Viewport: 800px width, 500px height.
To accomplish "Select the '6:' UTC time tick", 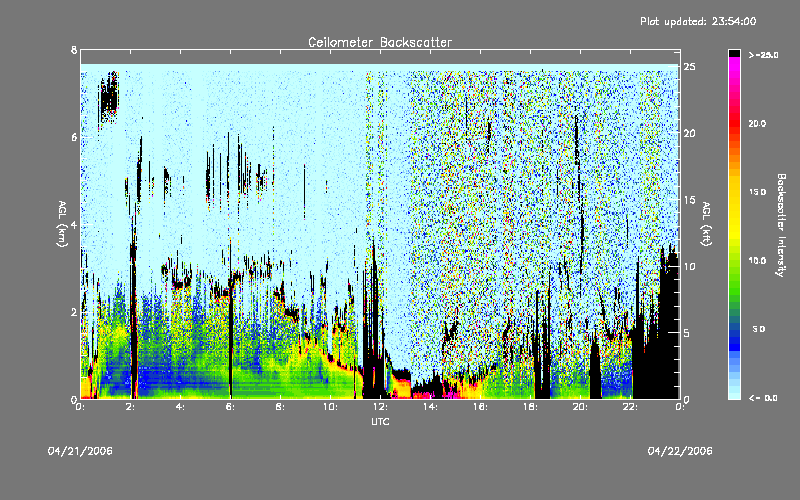I will click(231, 407).
